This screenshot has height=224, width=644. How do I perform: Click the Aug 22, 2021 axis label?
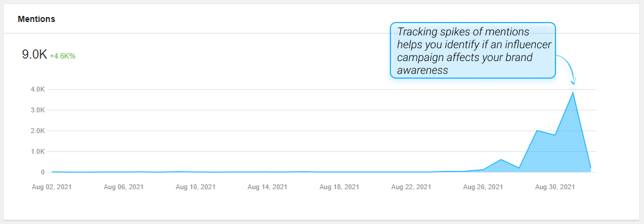(411, 187)
